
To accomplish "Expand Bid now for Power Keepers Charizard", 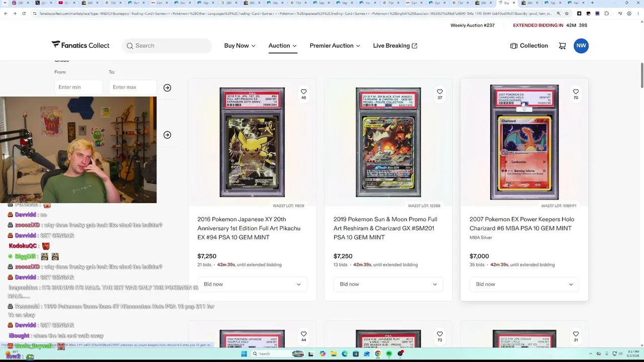I will [524, 284].
